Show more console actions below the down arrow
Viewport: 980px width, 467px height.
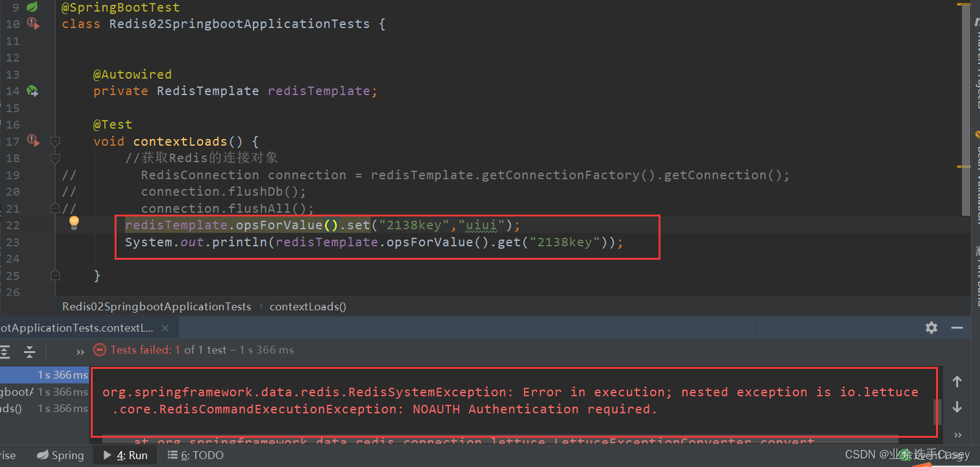[x=957, y=435]
